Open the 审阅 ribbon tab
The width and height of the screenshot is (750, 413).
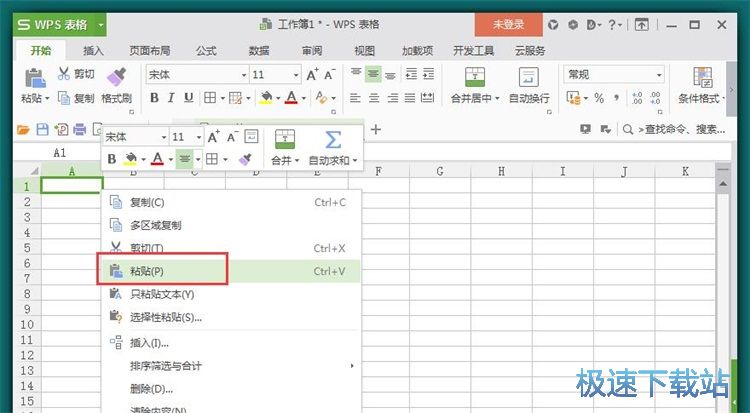point(312,51)
